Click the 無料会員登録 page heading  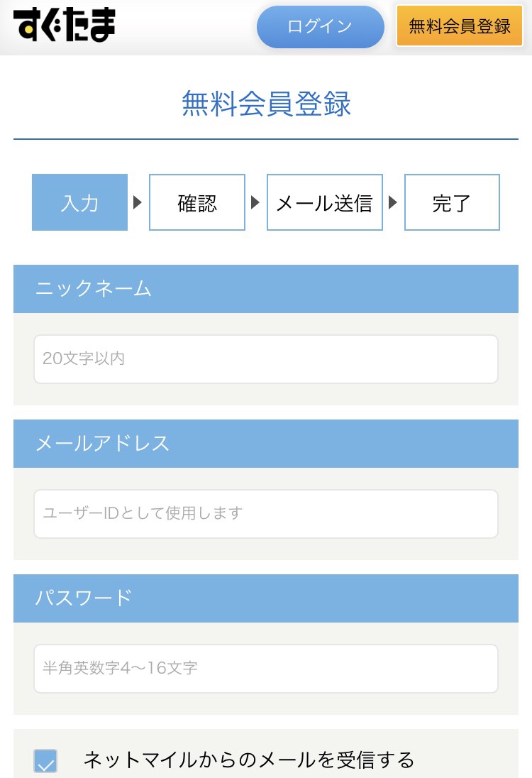point(266,104)
